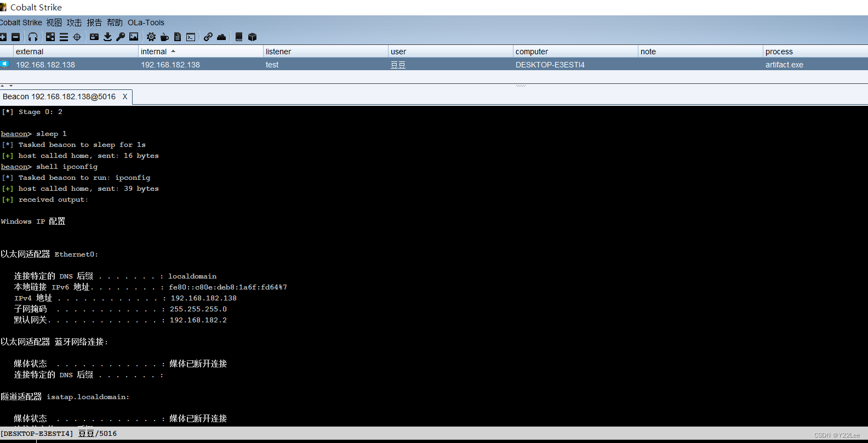868x443 pixels.
Task: Open the 帮助 (Help) menu
Action: 115,22
